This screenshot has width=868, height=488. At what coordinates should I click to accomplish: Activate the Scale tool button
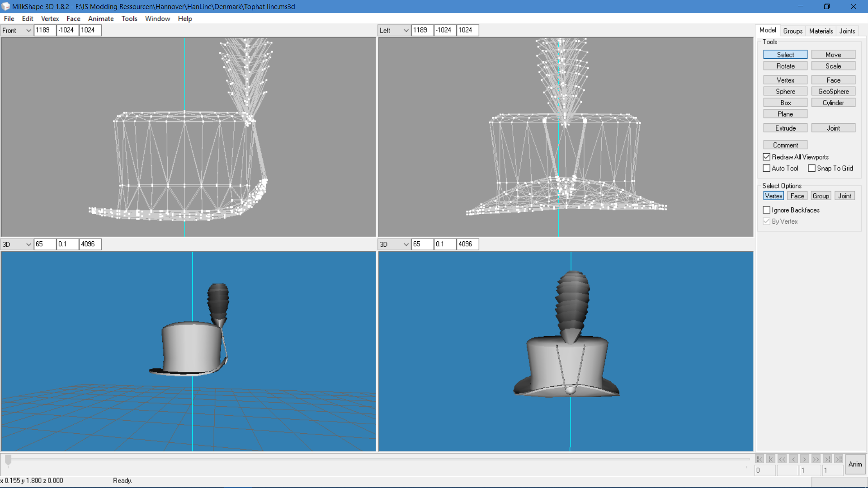pyautogui.click(x=833, y=66)
